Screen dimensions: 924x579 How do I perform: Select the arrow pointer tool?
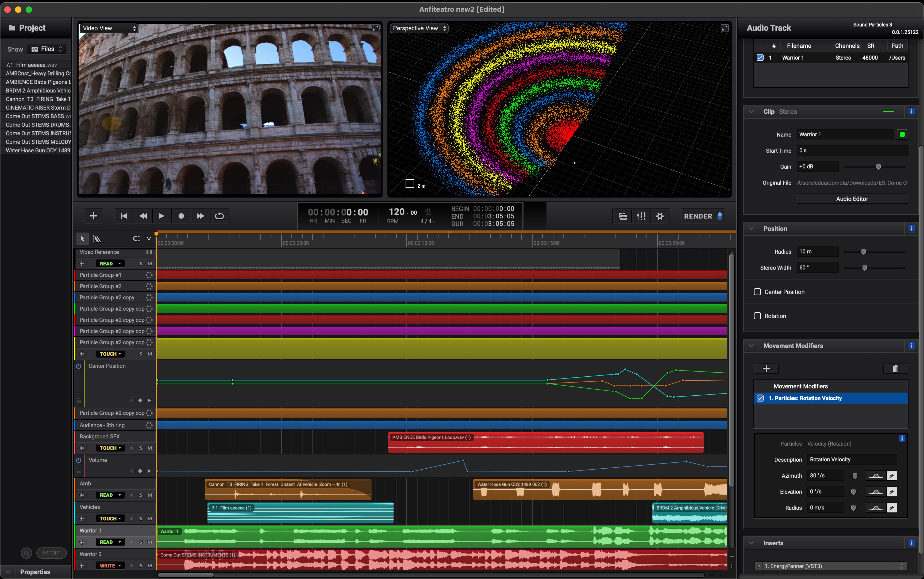(82, 238)
